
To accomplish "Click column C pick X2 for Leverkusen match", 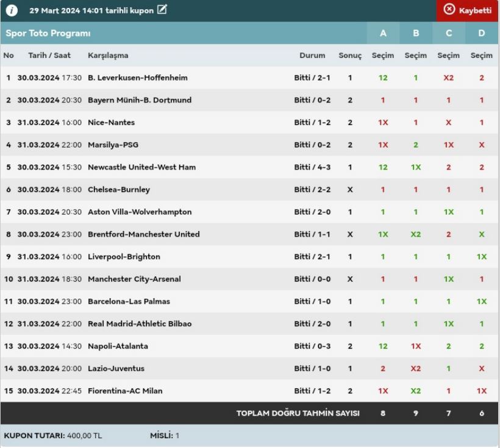I will click(x=449, y=78).
